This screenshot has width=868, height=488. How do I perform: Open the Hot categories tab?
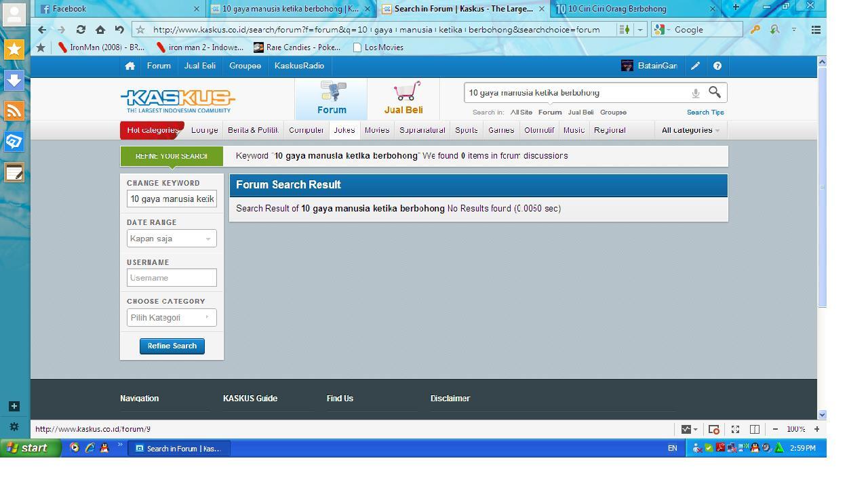152,130
